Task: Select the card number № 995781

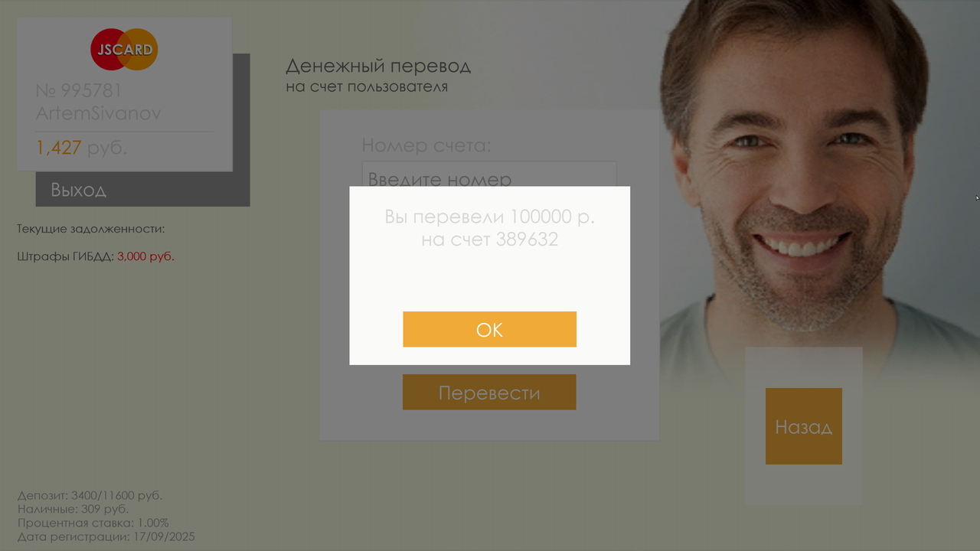Action: click(x=79, y=90)
